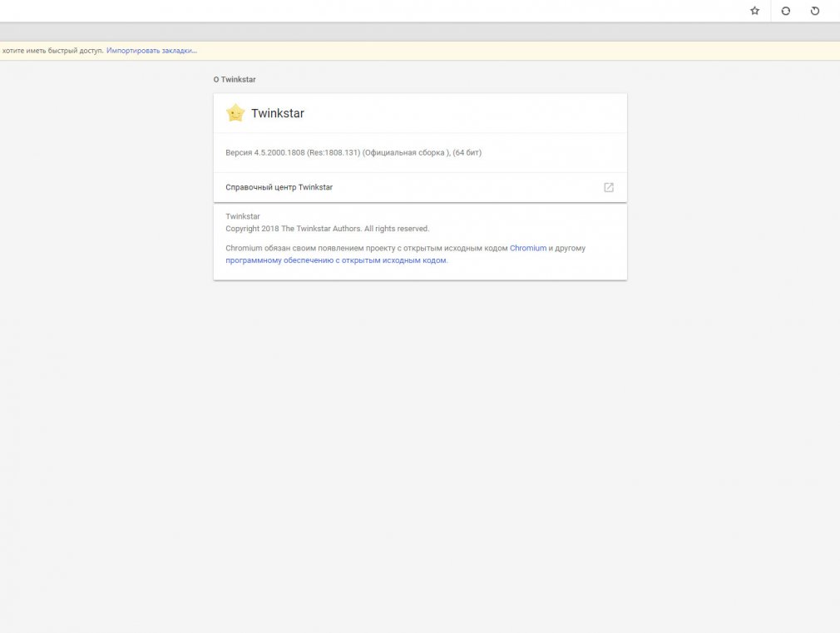Click the external-link icon beside Справочный центр Twinkstar
The width and height of the screenshot is (840, 633).
[609, 187]
